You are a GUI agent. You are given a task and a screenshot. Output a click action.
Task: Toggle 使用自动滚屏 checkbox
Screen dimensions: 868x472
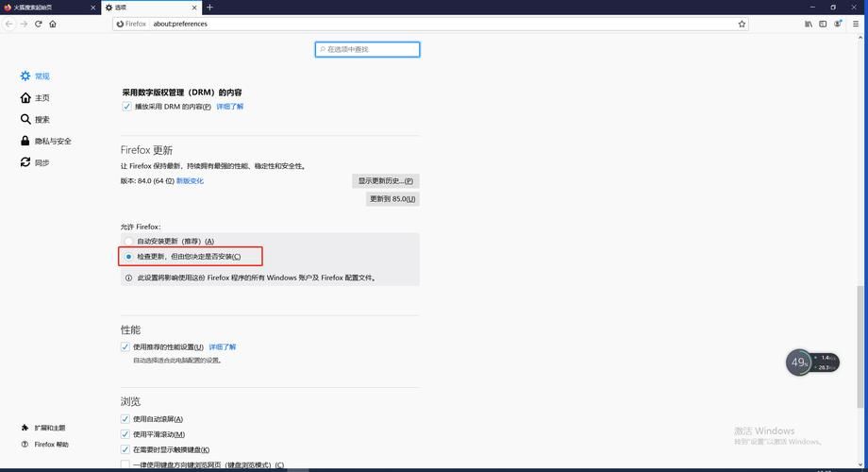pyautogui.click(x=125, y=419)
